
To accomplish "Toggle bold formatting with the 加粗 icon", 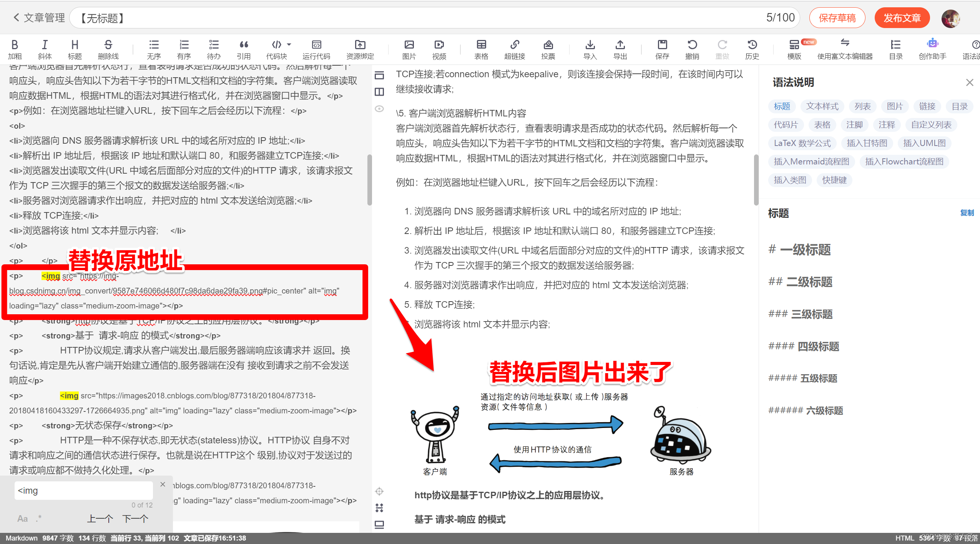I will click(x=15, y=49).
